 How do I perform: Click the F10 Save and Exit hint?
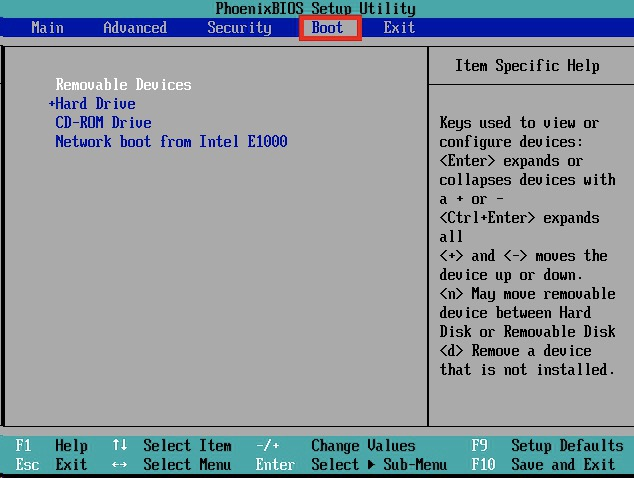click(543, 464)
